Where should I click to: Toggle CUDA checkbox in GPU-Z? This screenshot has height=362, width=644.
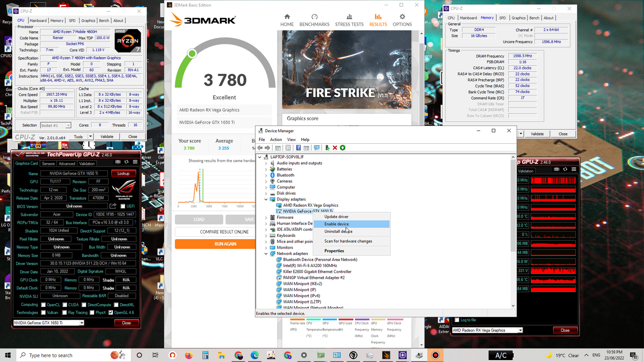(65, 305)
